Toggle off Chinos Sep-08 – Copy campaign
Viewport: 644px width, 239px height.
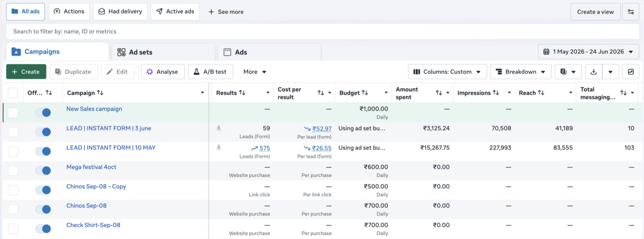(43, 190)
